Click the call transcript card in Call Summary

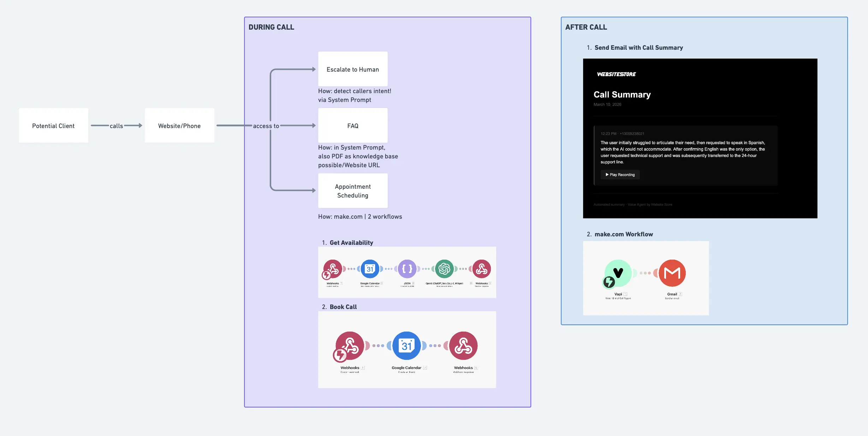(684, 154)
